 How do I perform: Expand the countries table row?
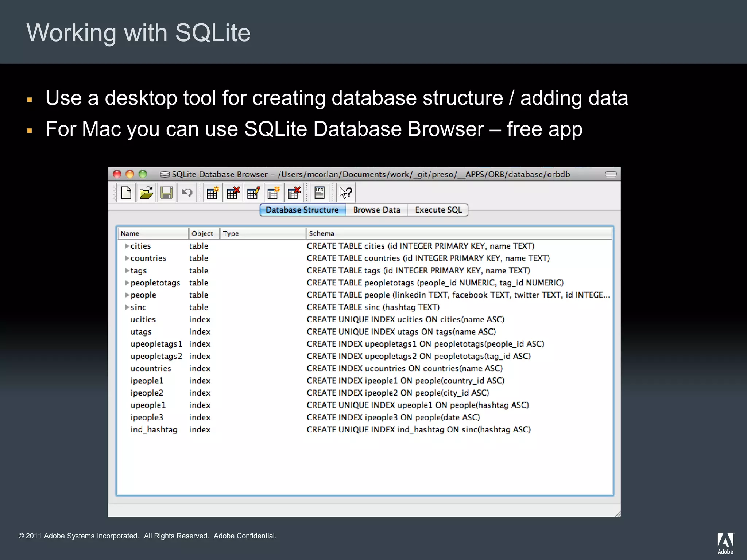coord(127,258)
